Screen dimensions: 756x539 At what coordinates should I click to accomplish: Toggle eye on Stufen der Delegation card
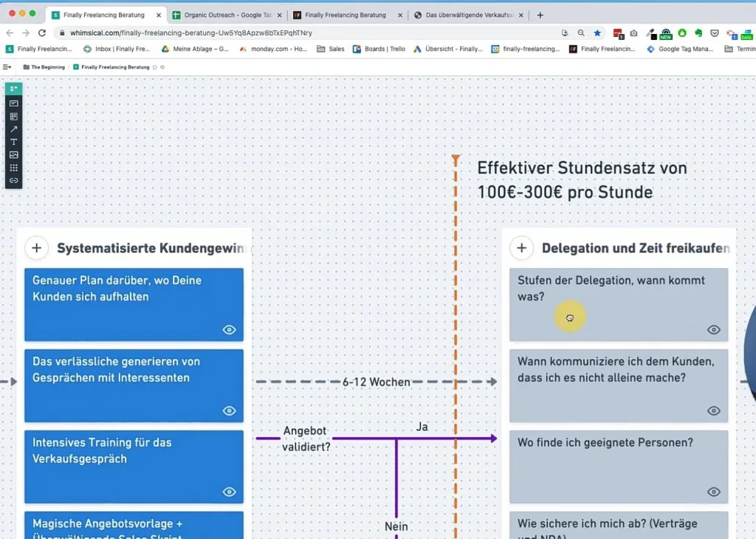714,330
